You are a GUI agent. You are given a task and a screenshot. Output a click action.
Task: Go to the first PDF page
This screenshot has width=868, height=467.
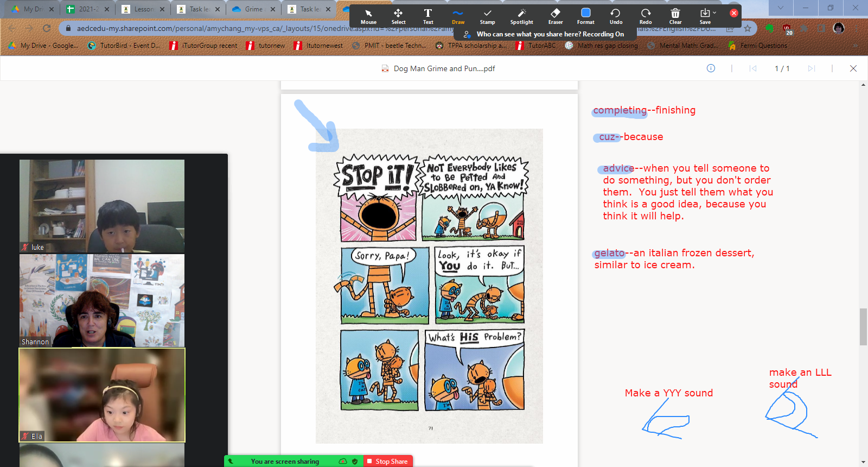tap(753, 68)
